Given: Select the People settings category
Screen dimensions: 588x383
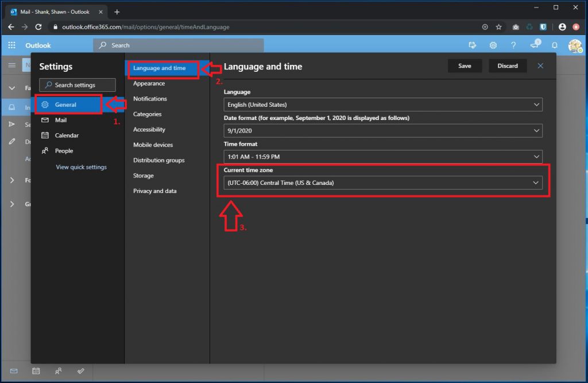Looking at the screenshot, I should coord(78,151).
